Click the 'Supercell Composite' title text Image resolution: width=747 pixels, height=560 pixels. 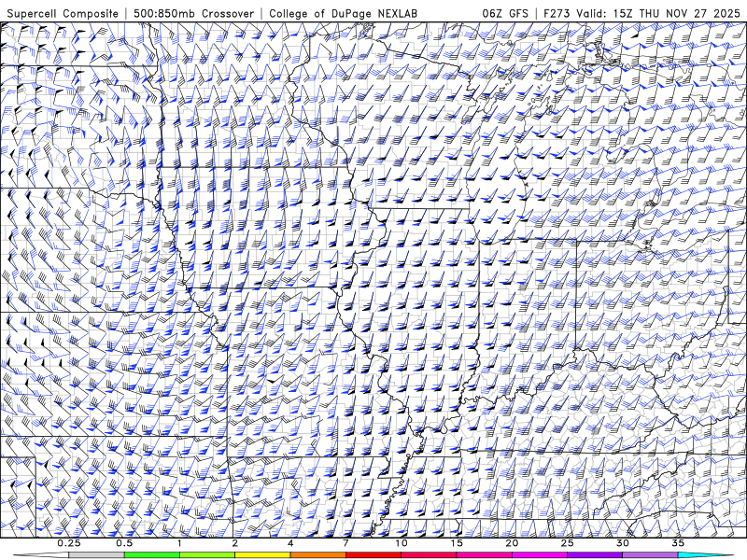coord(63,13)
